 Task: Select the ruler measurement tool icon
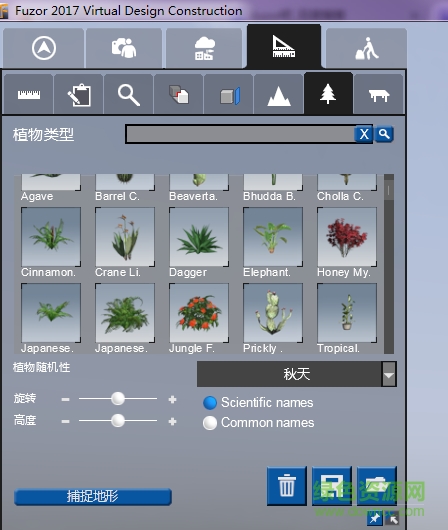tap(29, 94)
